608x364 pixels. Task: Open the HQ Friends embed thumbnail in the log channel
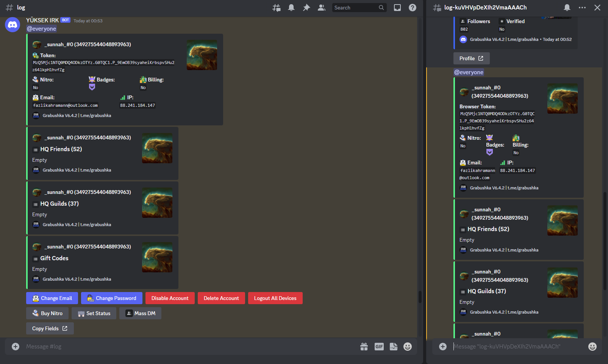click(x=157, y=148)
